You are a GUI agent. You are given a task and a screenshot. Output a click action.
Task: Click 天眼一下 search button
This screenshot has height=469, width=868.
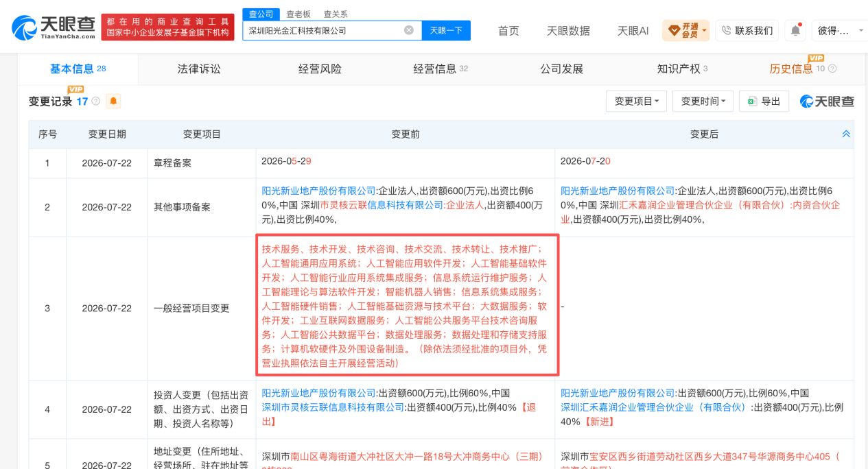pos(446,30)
